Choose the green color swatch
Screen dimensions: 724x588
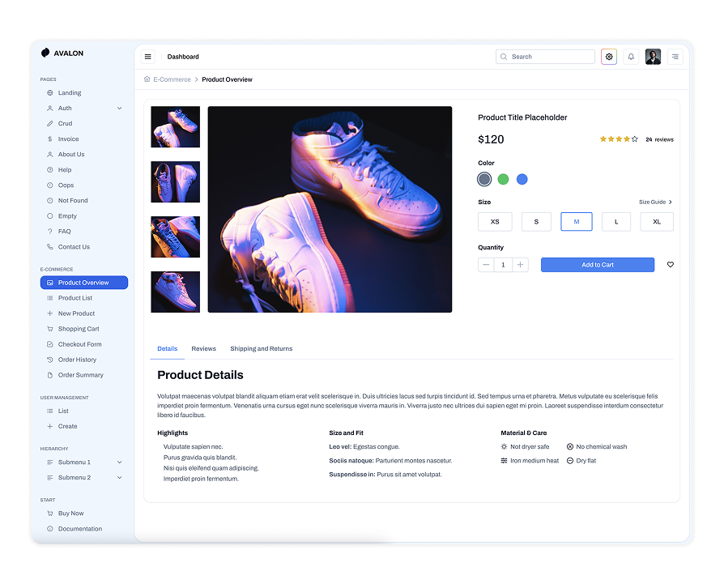[503, 179]
